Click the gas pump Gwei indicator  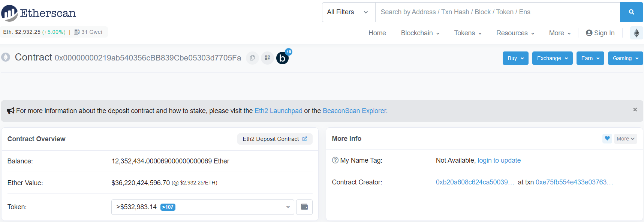(x=88, y=32)
